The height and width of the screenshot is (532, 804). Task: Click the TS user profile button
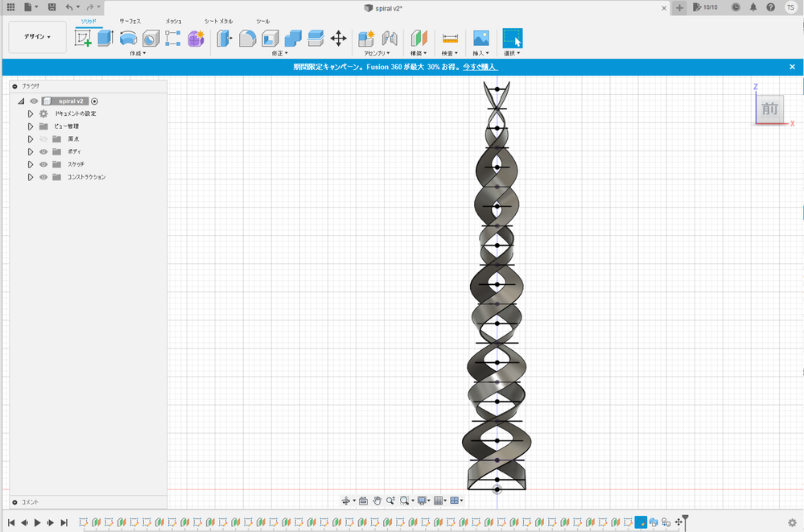[790, 7]
